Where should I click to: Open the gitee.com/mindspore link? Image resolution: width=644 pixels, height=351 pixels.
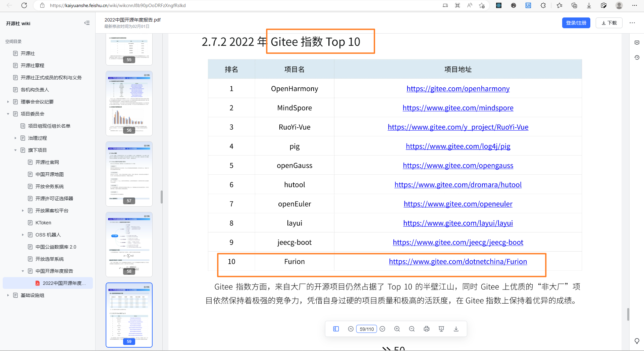tap(458, 108)
